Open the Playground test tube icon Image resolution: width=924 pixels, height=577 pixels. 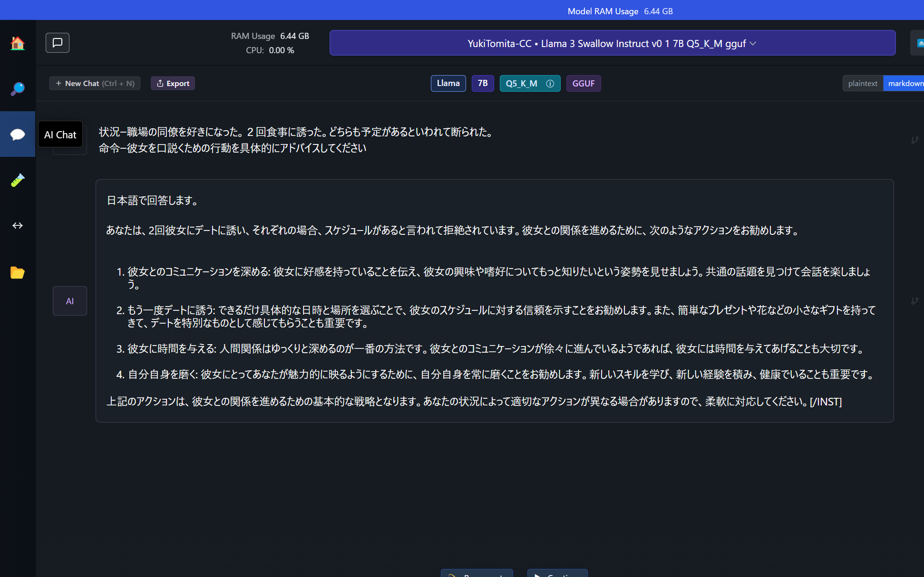point(18,180)
